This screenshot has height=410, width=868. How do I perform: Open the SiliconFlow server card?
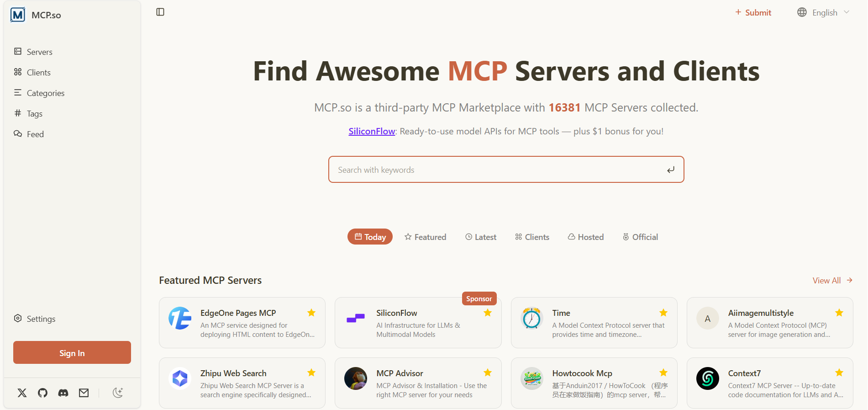[x=418, y=323]
